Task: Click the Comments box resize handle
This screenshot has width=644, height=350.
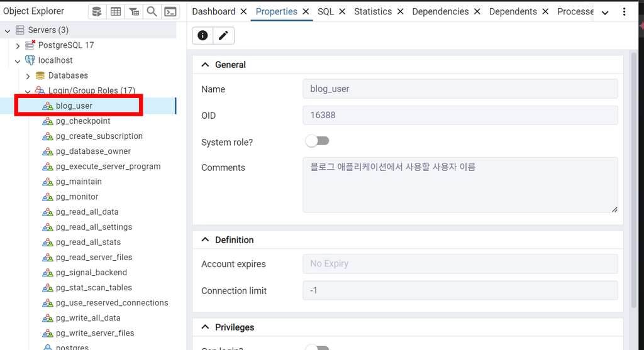Action: pos(614,209)
